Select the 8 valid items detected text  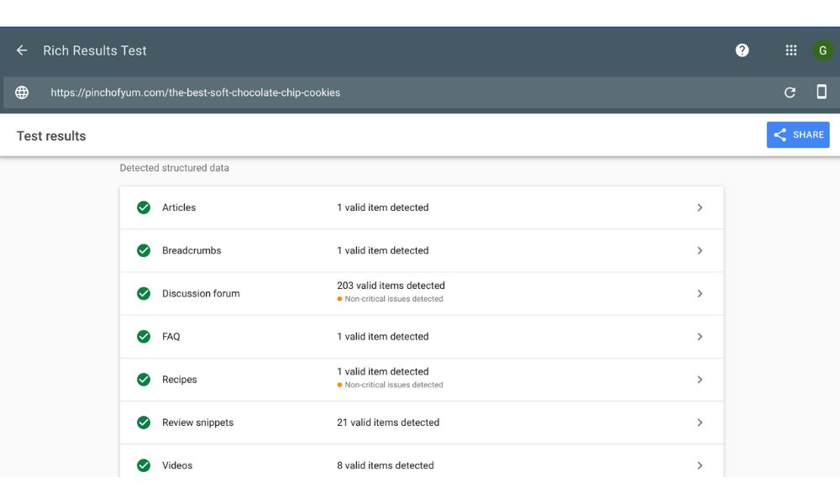pos(386,465)
